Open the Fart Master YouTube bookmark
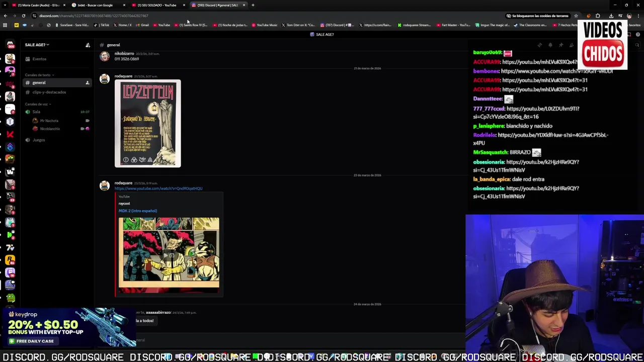This screenshot has height=362, width=644. [453, 25]
